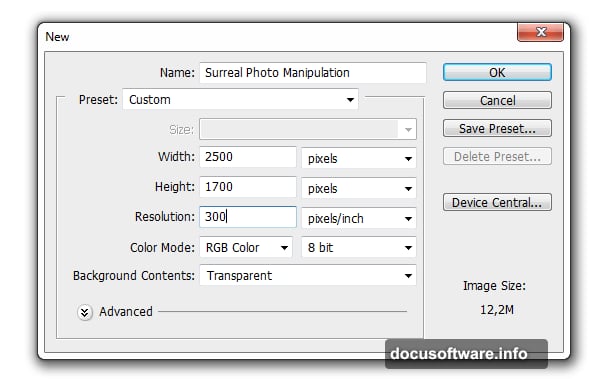Open the Color Mode RGB Color dropdown
600x379 pixels.
tap(246, 247)
